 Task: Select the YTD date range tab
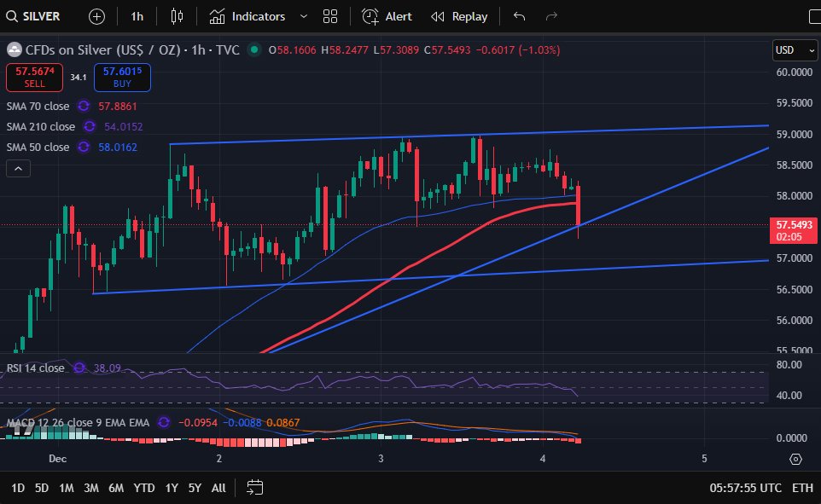click(144, 488)
